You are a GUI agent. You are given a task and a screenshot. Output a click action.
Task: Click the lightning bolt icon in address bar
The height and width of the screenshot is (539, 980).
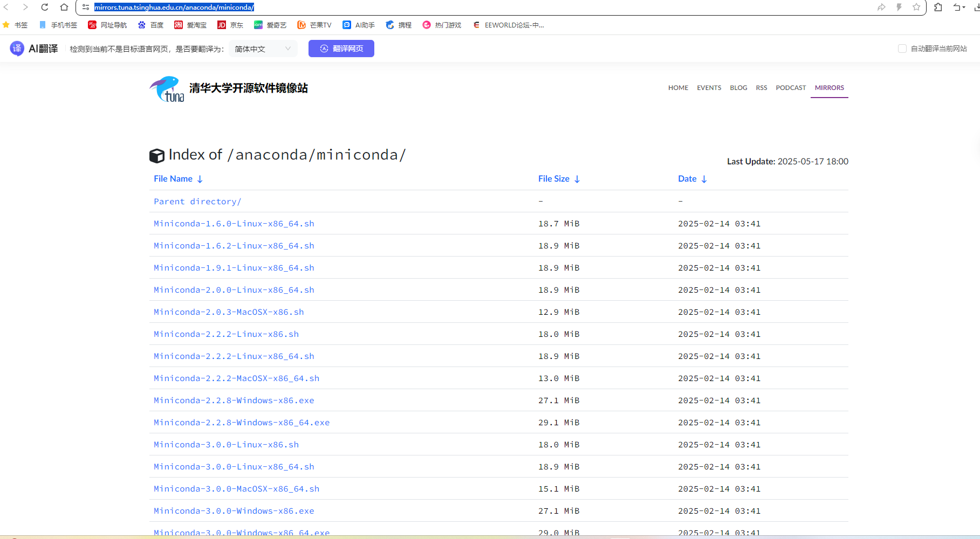click(x=899, y=7)
